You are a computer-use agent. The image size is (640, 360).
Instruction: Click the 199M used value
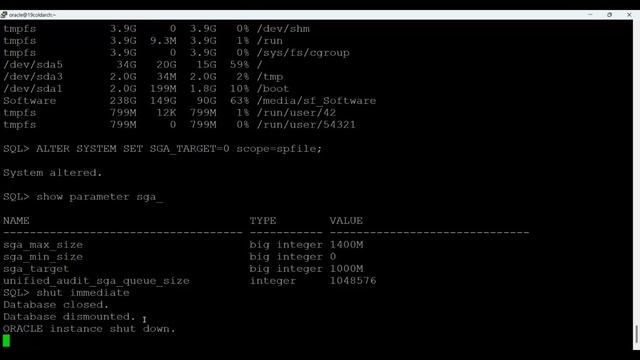point(163,89)
